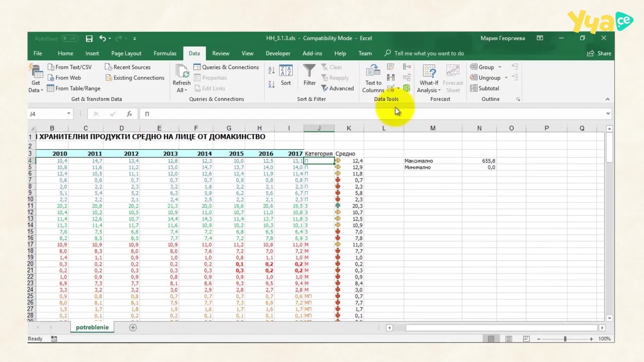Image resolution: width=644 pixels, height=362 pixels.
Task: Add a new sheet
Action: (x=133, y=327)
